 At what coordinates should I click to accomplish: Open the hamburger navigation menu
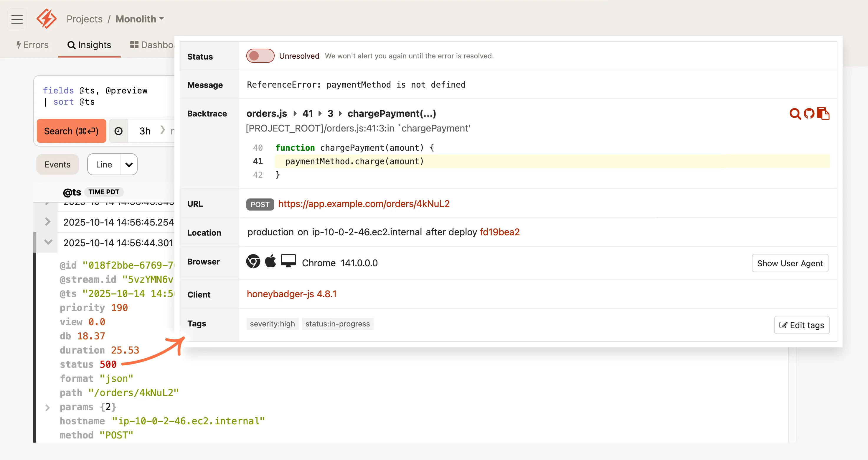click(17, 19)
